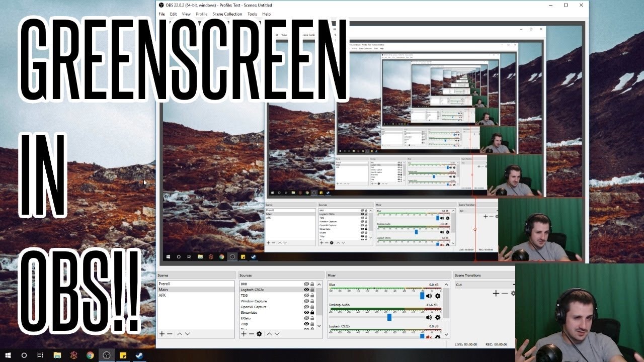Open Windows Start menu

9,355
